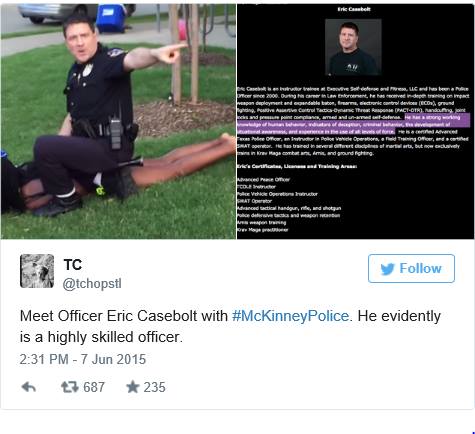Open the photo of officer pointing on grass
The height and width of the screenshot is (434, 475).
coord(118,121)
